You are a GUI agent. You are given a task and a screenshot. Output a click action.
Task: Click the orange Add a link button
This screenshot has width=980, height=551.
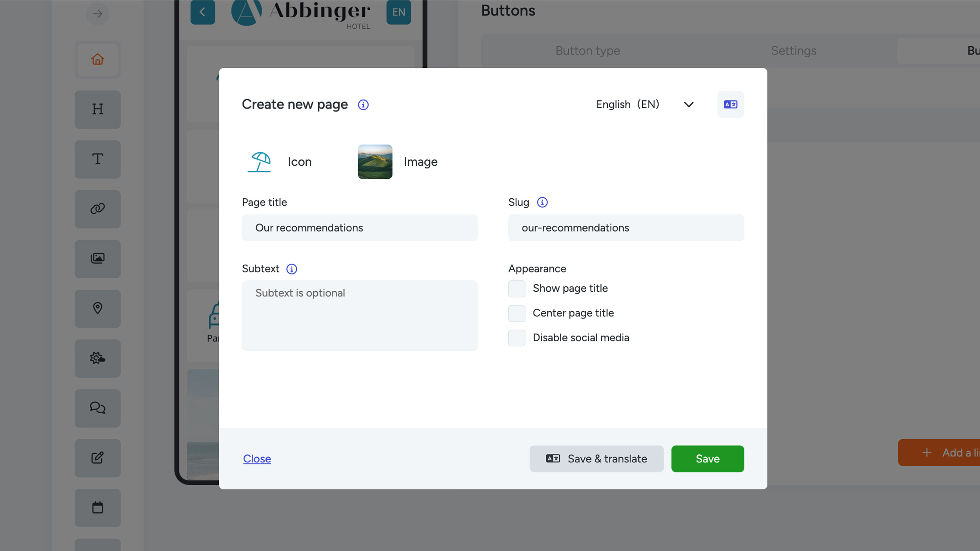[x=939, y=452]
